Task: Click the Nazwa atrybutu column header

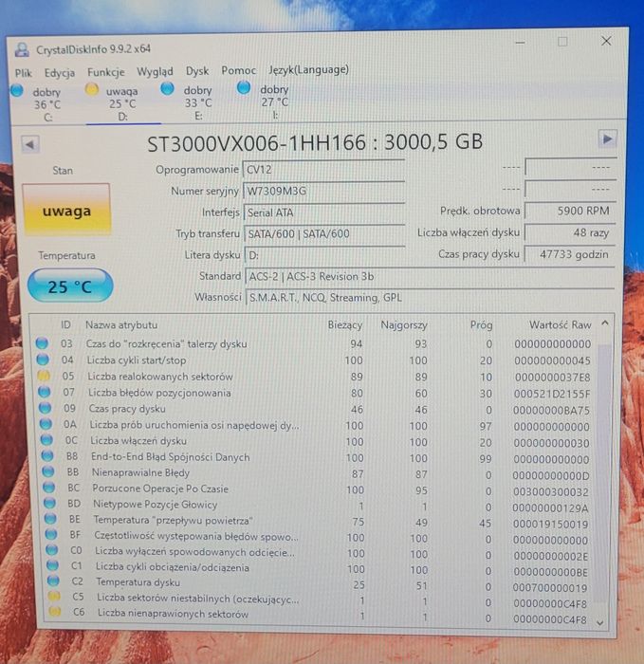Action: tap(121, 324)
